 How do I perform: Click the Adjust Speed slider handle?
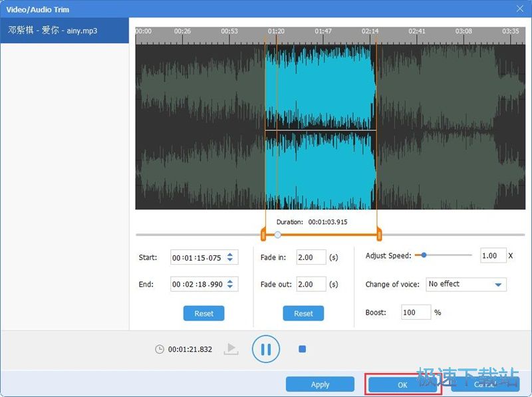point(424,255)
